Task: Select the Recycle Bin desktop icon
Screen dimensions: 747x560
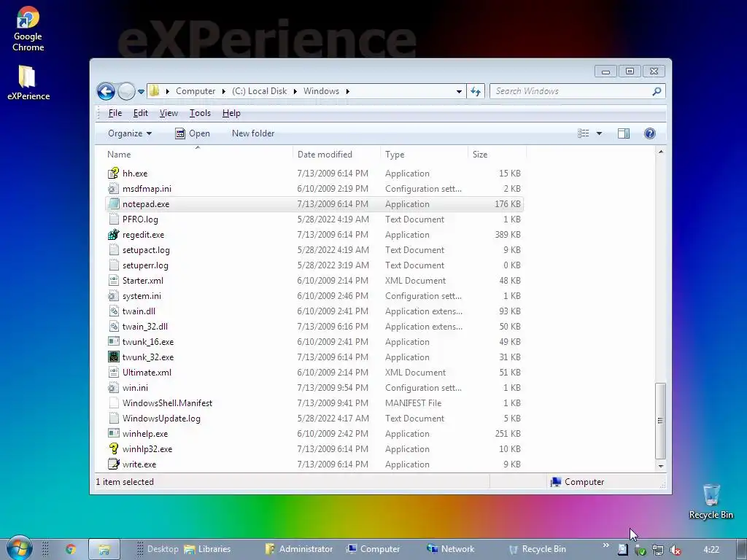Action: [711, 502]
